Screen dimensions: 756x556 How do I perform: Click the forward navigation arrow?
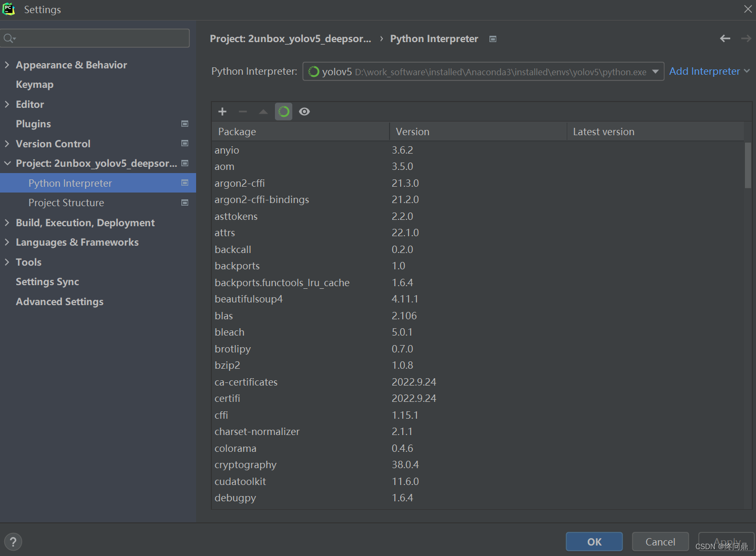point(746,38)
